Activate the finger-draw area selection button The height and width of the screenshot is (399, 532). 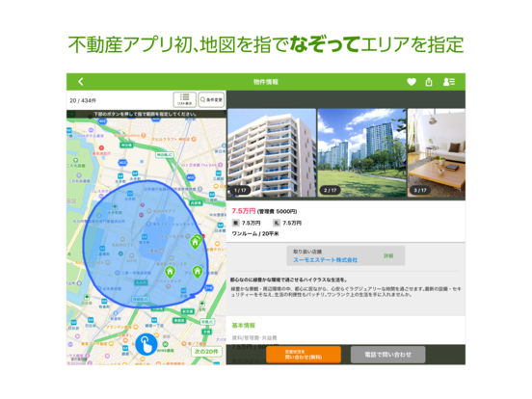coord(146,344)
